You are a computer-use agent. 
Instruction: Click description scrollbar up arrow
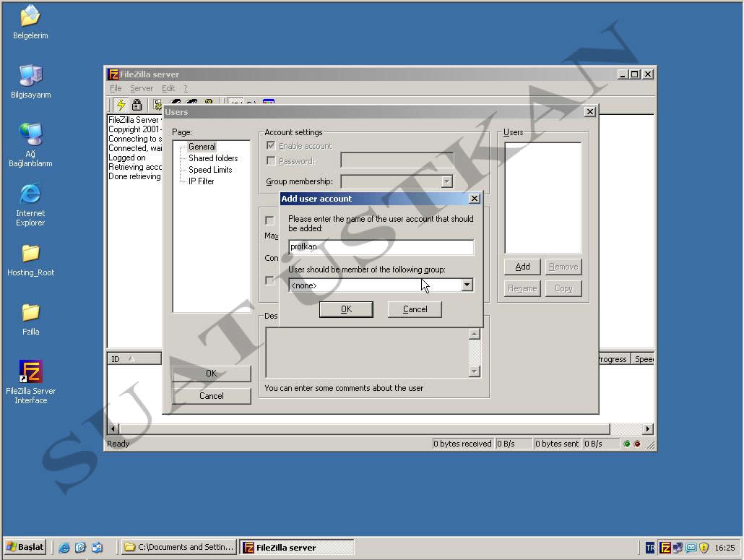(474, 334)
